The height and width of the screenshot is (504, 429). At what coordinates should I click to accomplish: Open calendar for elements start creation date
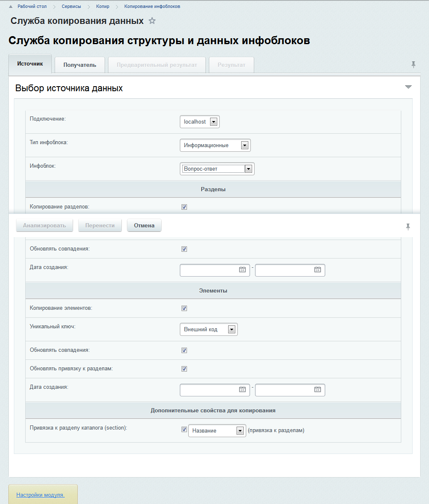point(242,390)
